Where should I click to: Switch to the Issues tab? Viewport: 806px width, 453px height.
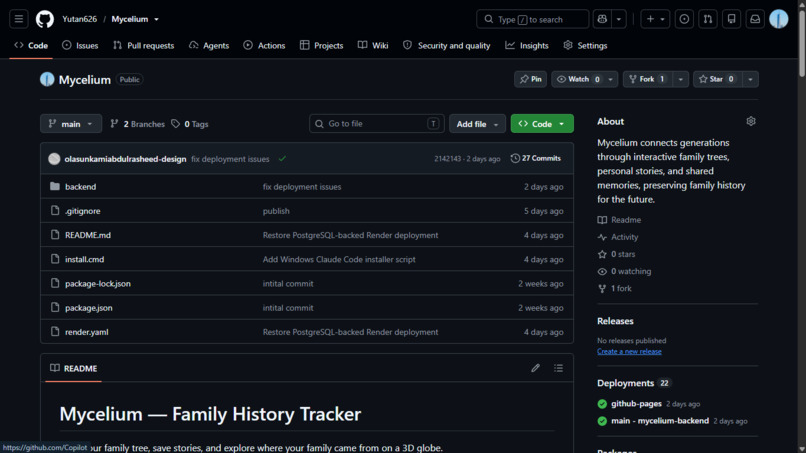[x=80, y=45]
